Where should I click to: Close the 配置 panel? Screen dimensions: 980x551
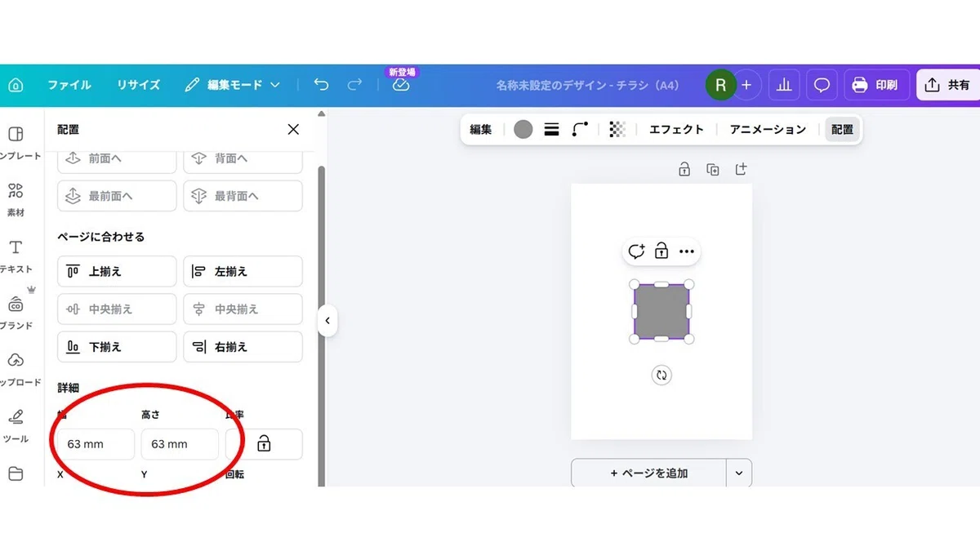coord(293,129)
